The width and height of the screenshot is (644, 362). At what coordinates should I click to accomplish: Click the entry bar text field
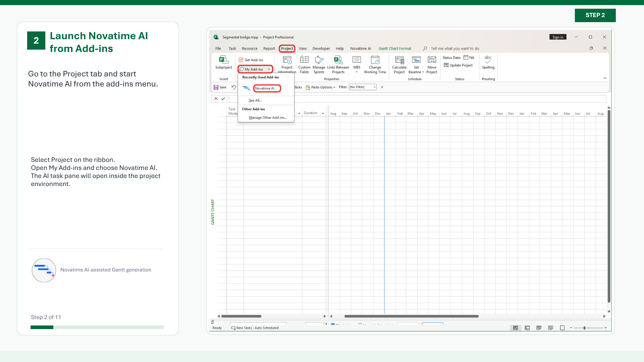click(418, 99)
